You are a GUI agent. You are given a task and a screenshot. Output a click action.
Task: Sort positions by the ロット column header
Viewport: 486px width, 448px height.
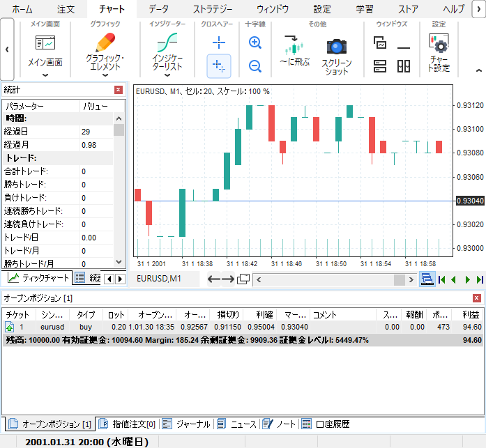click(x=116, y=314)
